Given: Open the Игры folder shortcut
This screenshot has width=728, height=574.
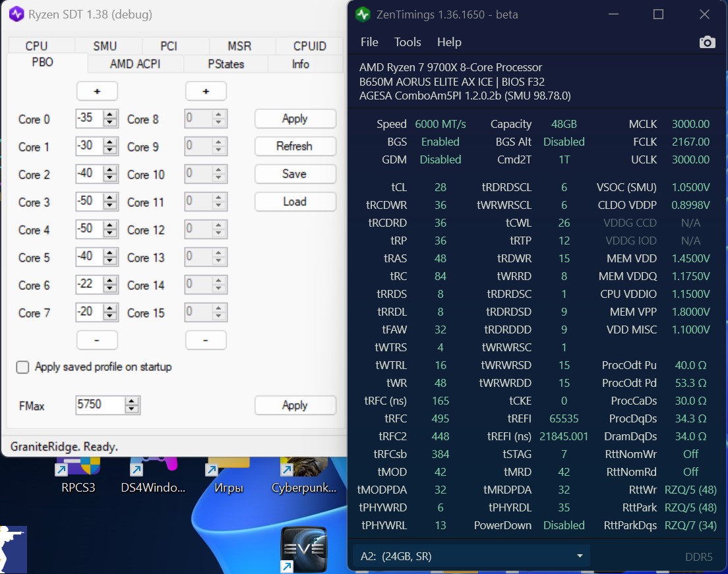Looking at the screenshot, I should click(x=228, y=476).
